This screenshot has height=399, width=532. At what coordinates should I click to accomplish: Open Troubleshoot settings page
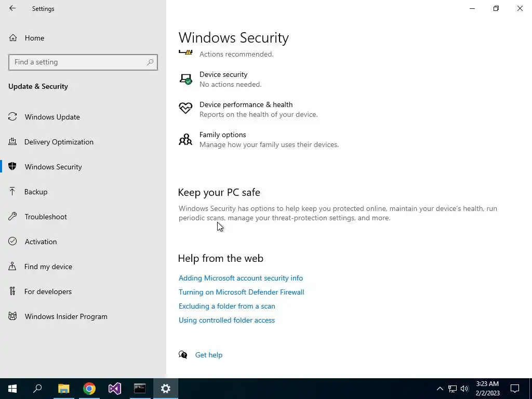[46, 217]
